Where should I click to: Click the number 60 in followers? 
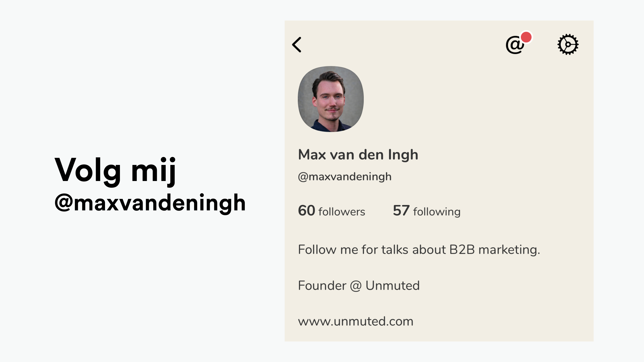(307, 210)
